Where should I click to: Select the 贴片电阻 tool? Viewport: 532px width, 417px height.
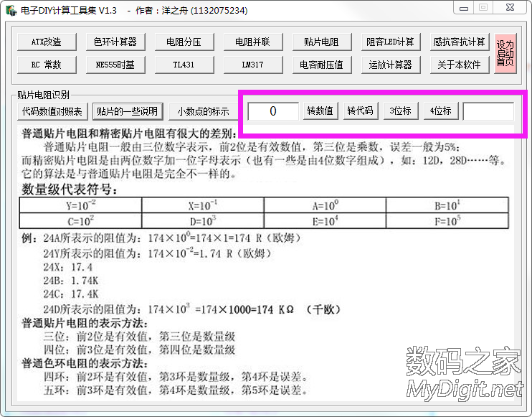click(x=322, y=42)
